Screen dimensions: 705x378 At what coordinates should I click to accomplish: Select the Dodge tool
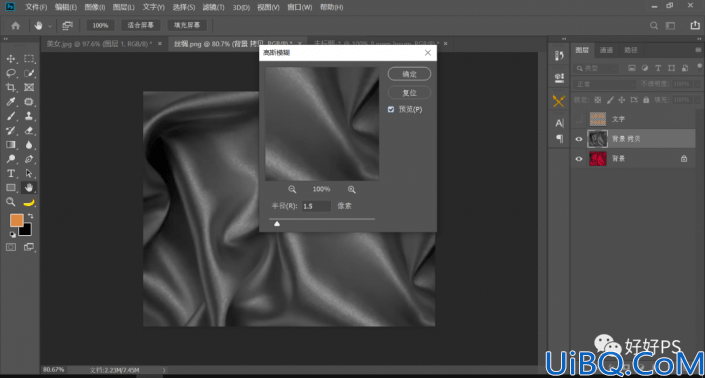click(11, 159)
